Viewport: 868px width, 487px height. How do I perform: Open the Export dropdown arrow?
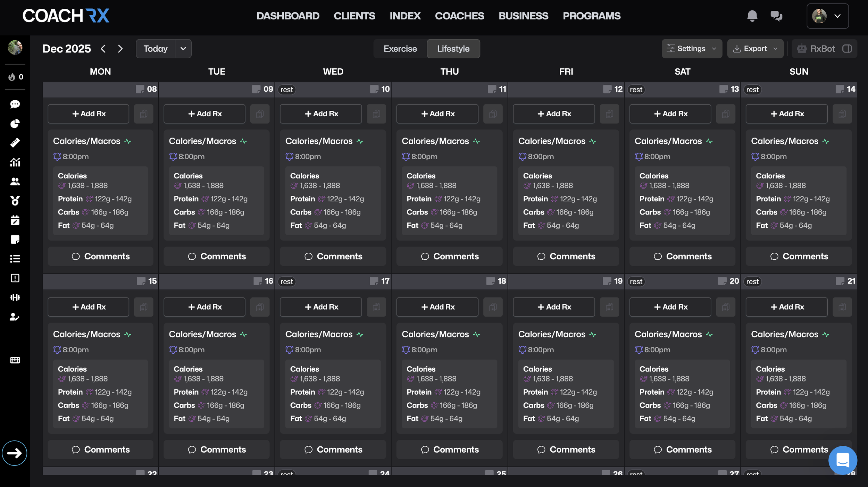pos(776,49)
